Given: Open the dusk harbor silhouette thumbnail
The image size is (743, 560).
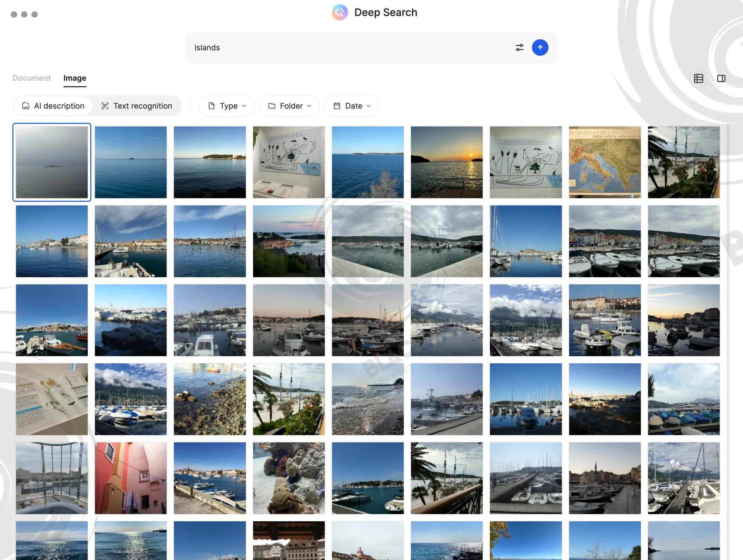Looking at the screenshot, I should (684, 320).
